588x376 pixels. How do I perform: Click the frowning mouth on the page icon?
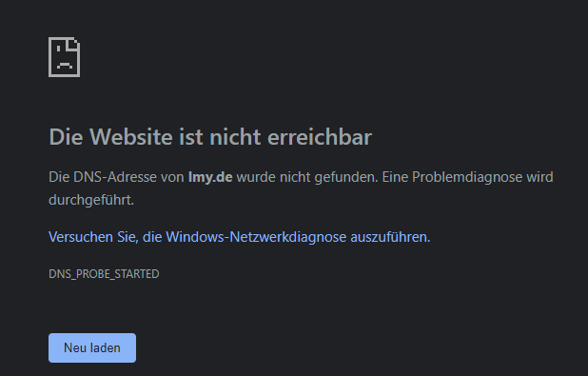click(64, 66)
